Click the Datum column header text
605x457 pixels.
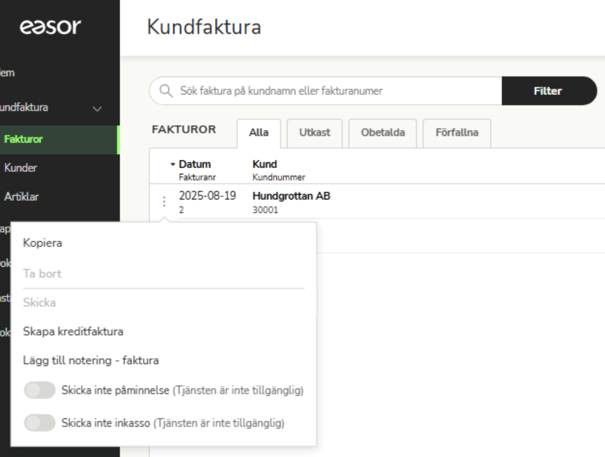194,164
